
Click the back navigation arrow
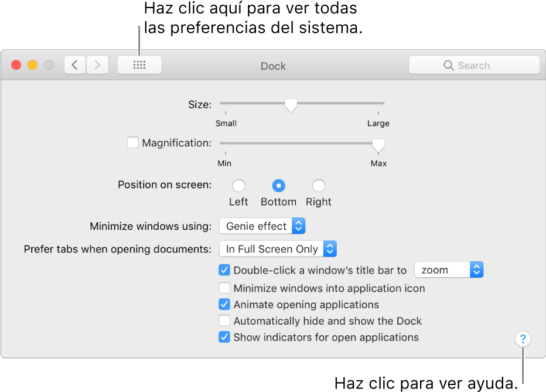(74, 64)
